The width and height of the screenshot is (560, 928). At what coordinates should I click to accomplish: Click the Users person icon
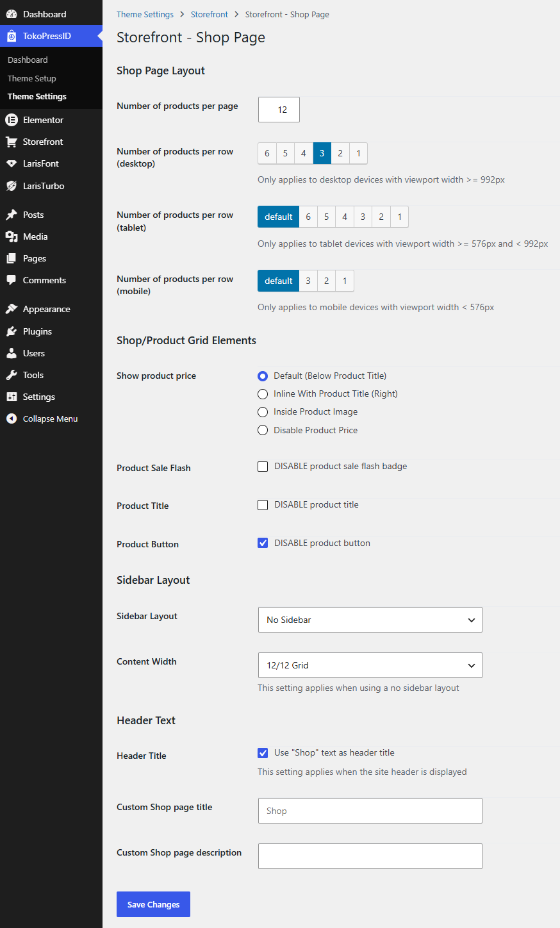tap(12, 353)
